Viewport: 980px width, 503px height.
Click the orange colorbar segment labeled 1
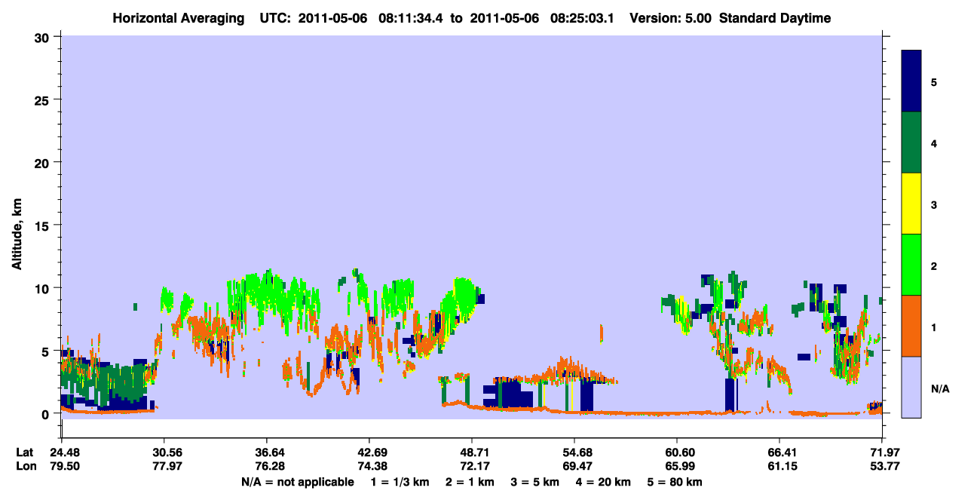pyautogui.click(x=911, y=326)
